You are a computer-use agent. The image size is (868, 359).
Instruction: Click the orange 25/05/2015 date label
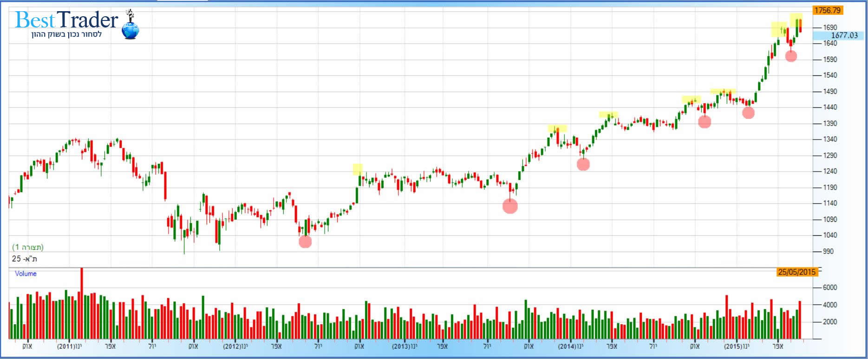point(796,272)
